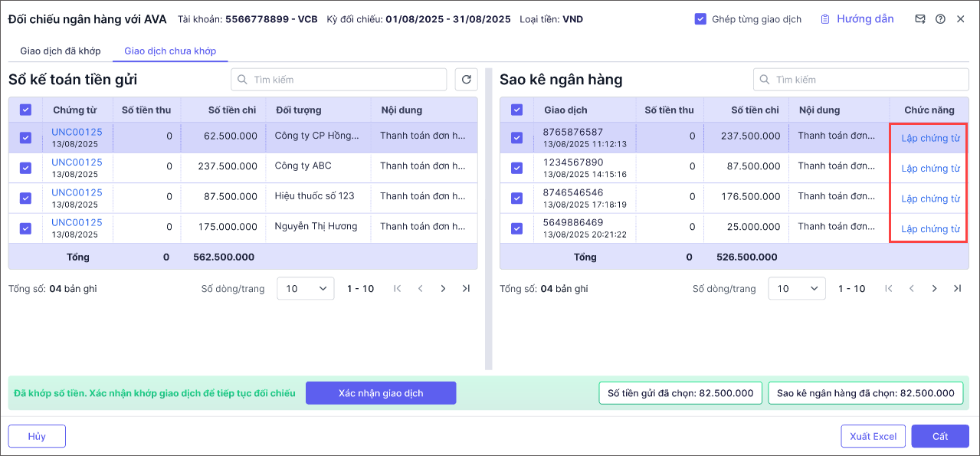Screen dimensions: 980x456
Task: Expand rows per page dropdown in ledger table
Action: point(305,289)
